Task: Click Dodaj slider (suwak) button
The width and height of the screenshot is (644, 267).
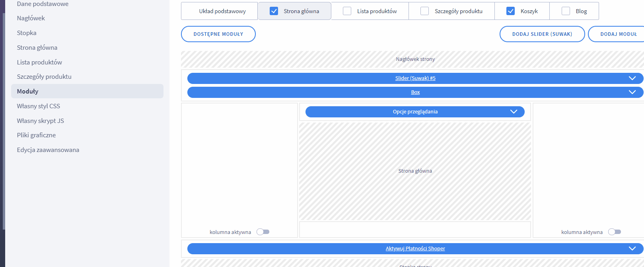Action: (x=542, y=34)
